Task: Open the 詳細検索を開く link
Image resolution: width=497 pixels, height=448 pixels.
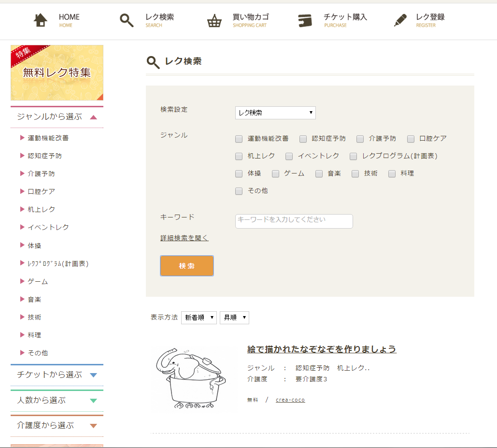Action: click(185, 238)
